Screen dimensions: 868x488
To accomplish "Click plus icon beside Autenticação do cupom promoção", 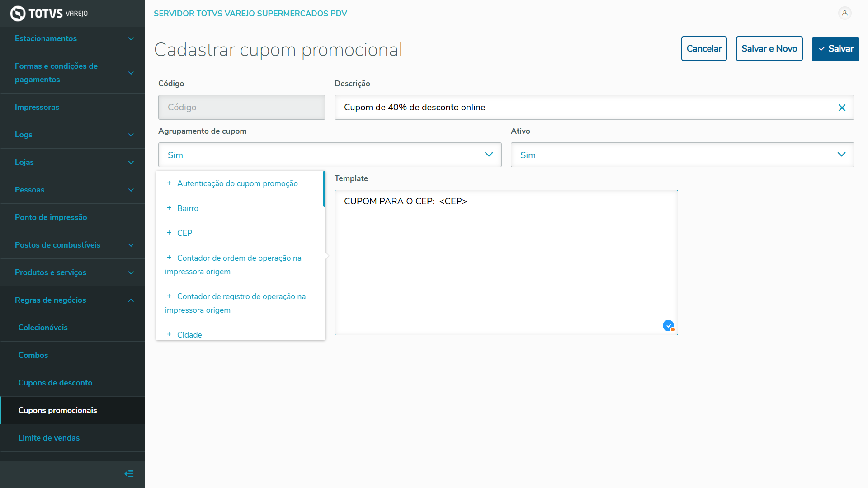I will [x=169, y=183].
